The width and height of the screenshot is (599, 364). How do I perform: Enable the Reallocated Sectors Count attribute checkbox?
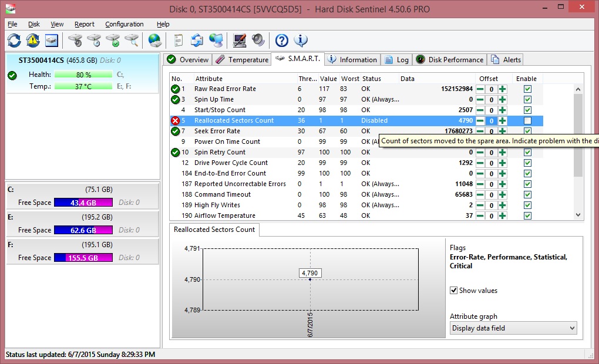pos(527,121)
